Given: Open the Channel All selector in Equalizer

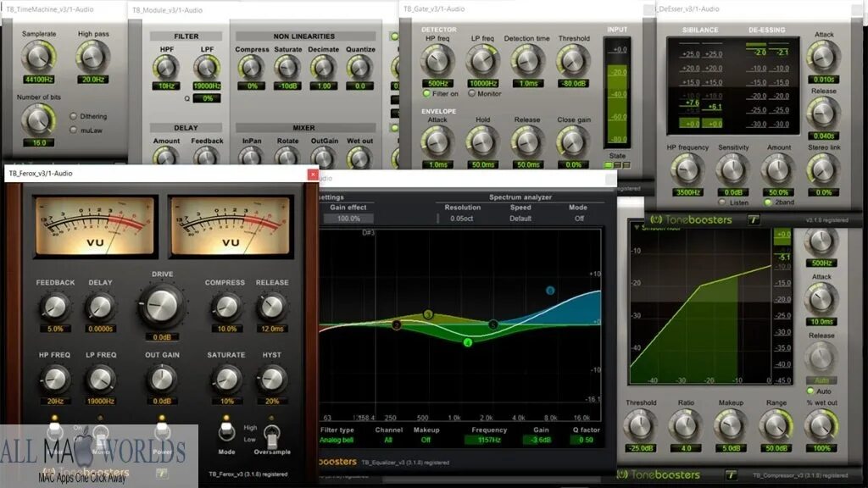Looking at the screenshot, I should 388,440.
